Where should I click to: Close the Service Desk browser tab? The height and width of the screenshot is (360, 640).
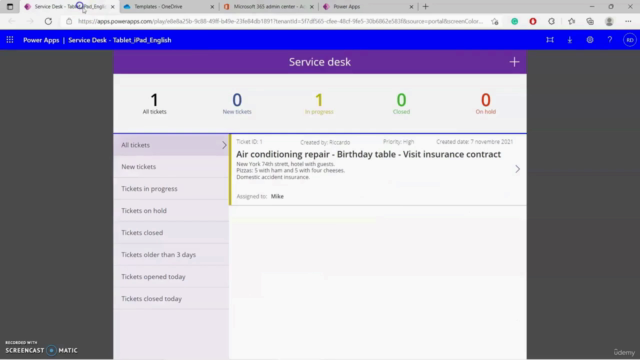(113, 7)
